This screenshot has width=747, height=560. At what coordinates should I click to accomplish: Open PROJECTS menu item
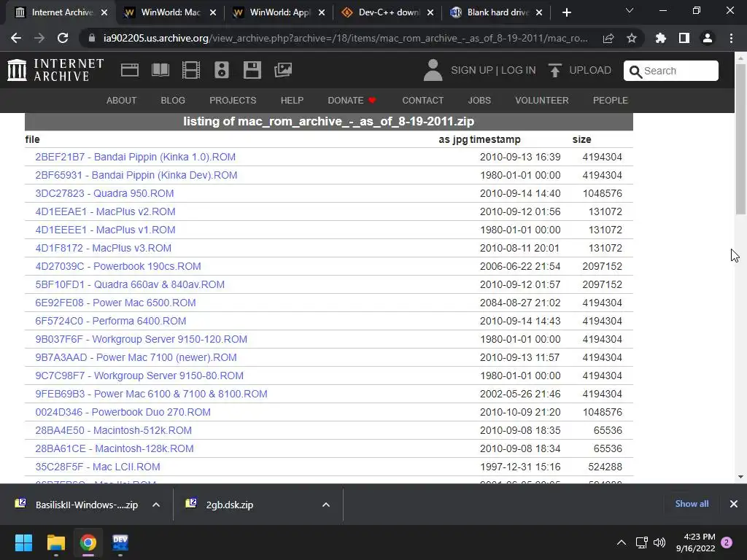coord(233,101)
